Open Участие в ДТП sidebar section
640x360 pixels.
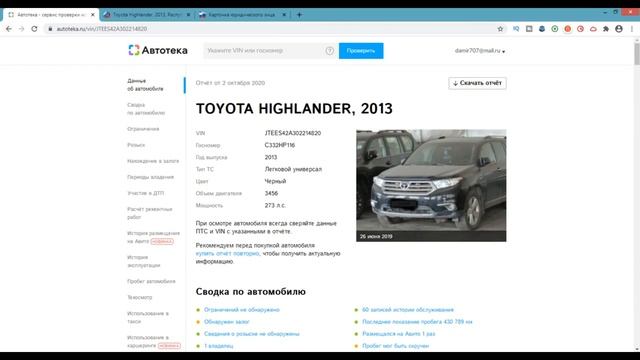tap(145, 193)
